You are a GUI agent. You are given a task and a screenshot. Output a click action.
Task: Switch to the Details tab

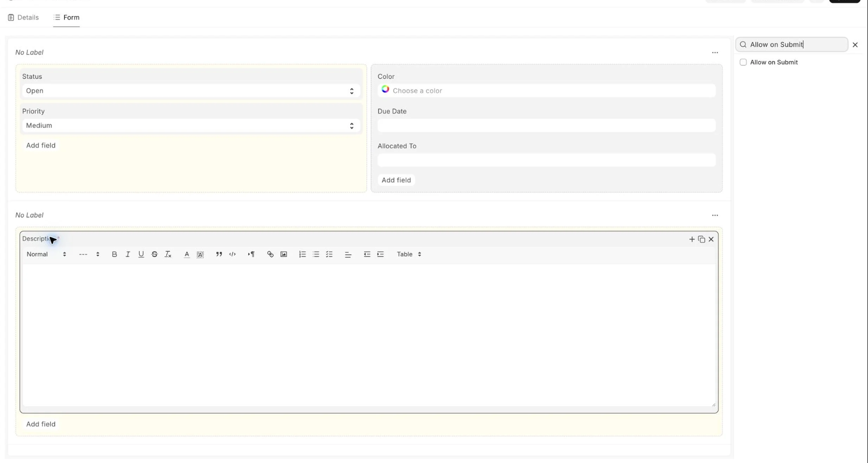point(23,17)
